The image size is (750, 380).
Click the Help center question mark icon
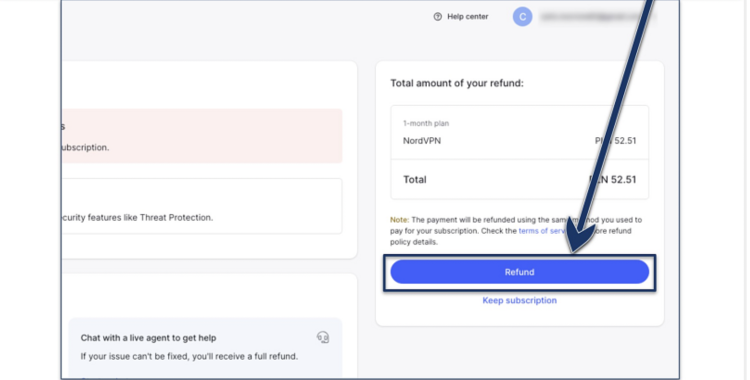pyautogui.click(x=437, y=17)
